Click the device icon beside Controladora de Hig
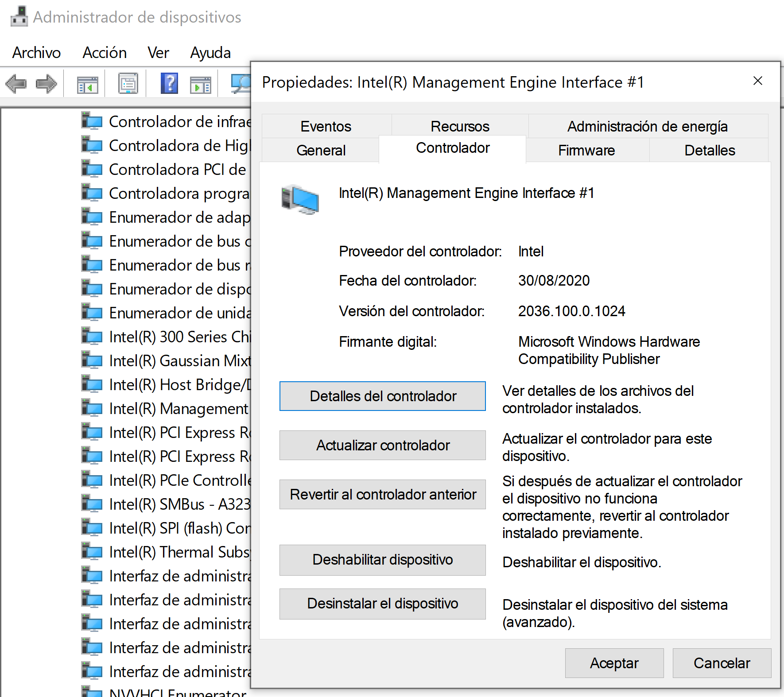Image resolution: width=784 pixels, height=697 pixels. pyautogui.click(x=92, y=145)
